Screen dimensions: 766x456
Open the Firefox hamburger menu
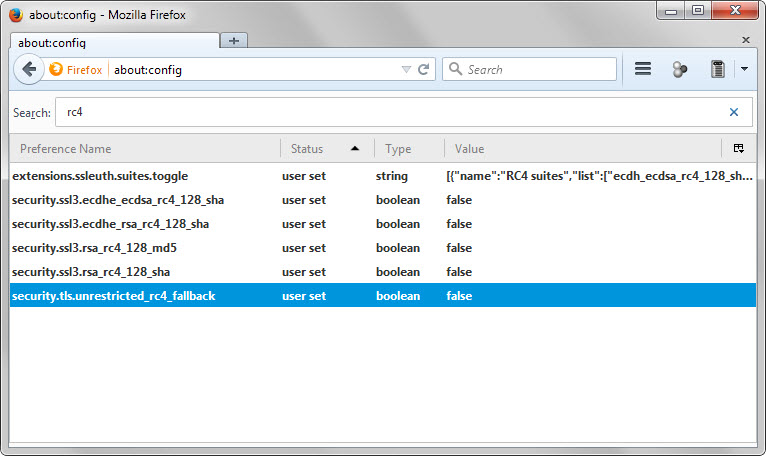tap(643, 68)
